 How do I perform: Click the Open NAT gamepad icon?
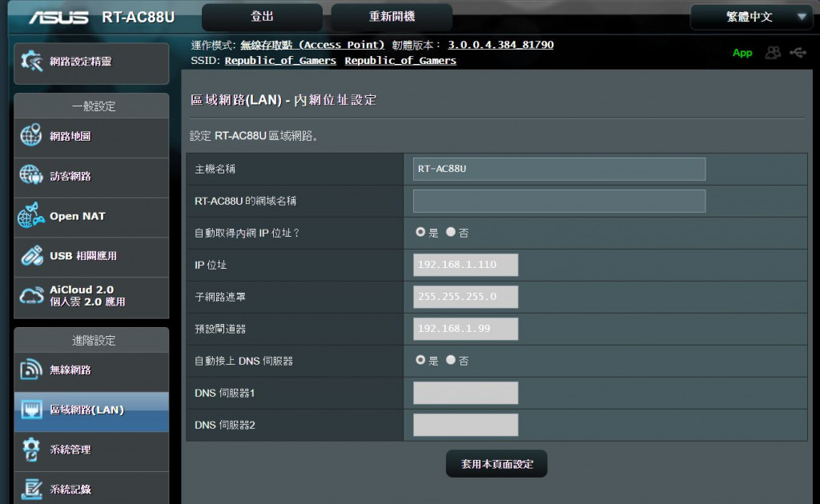pyautogui.click(x=31, y=215)
